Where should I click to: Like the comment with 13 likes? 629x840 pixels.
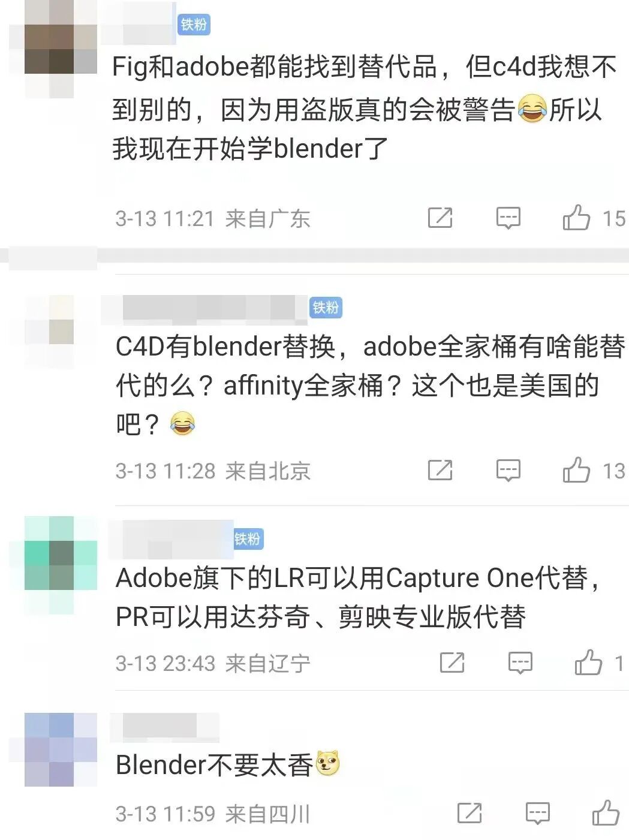pos(576,469)
